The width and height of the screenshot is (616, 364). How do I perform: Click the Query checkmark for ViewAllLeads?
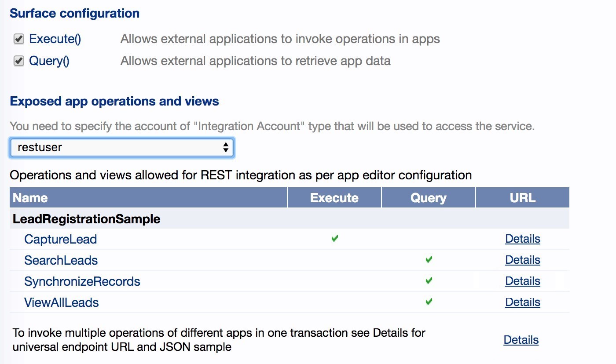click(428, 302)
